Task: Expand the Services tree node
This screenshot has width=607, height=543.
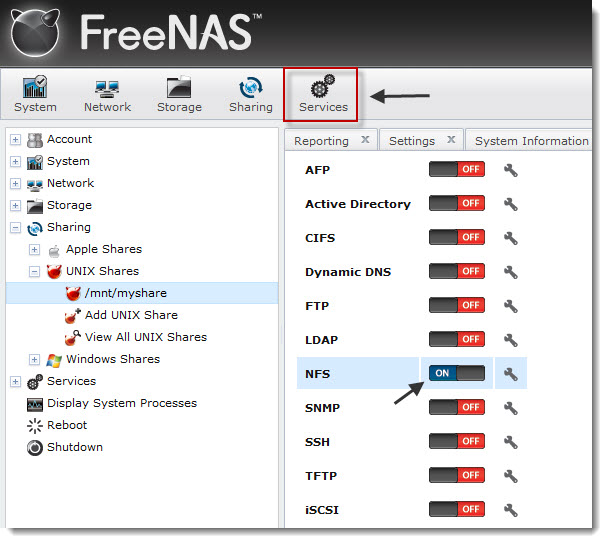Action: 15,382
